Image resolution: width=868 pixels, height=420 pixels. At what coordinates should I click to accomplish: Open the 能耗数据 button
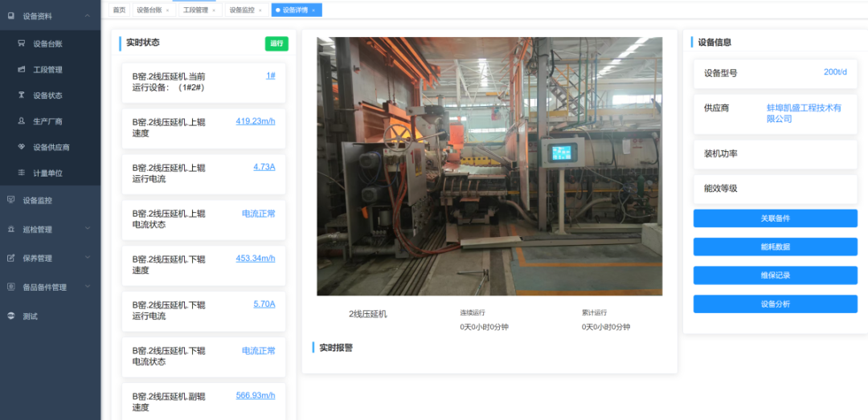(x=775, y=247)
